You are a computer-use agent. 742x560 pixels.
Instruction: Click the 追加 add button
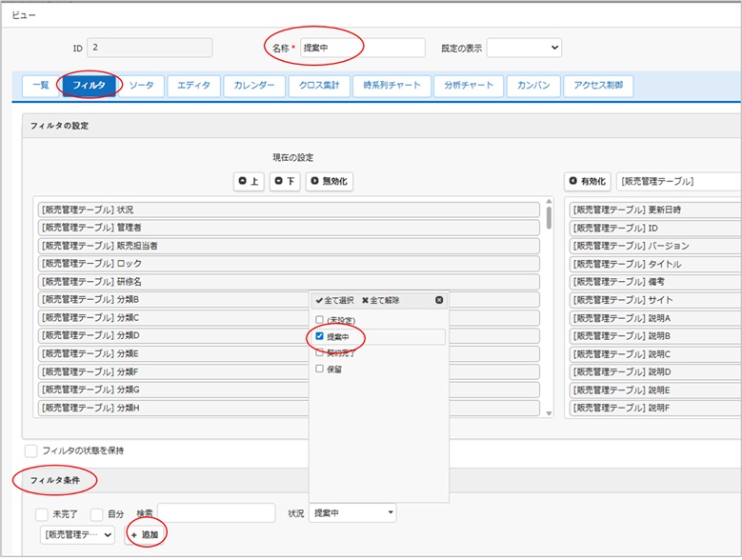pyautogui.click(x=145, y=535)
